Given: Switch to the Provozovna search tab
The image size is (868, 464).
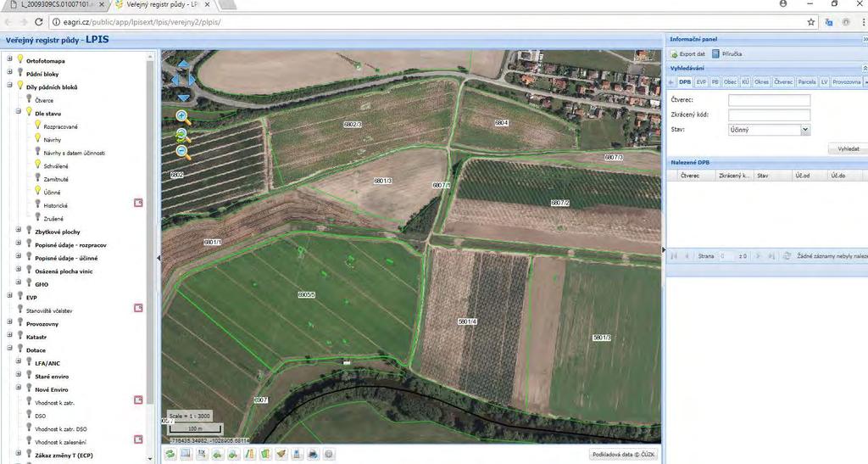Looking at the screenshot, I should point(847,82).
